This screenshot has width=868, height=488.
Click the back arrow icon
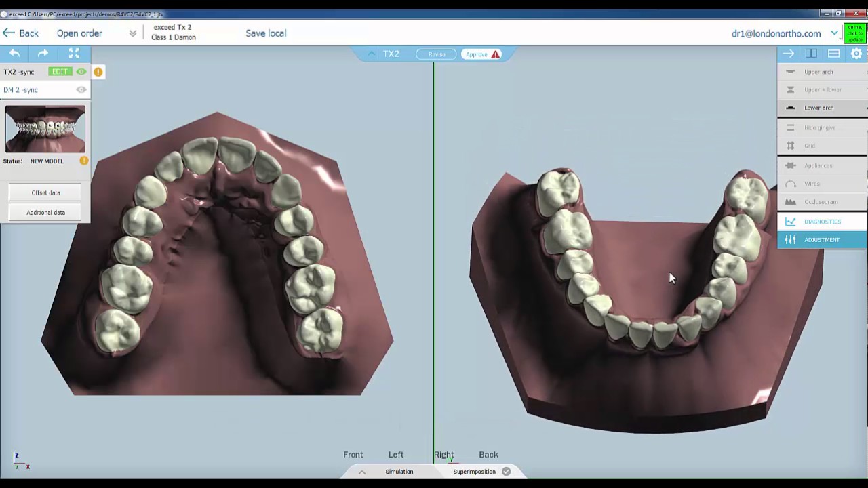tap(8, 33)
